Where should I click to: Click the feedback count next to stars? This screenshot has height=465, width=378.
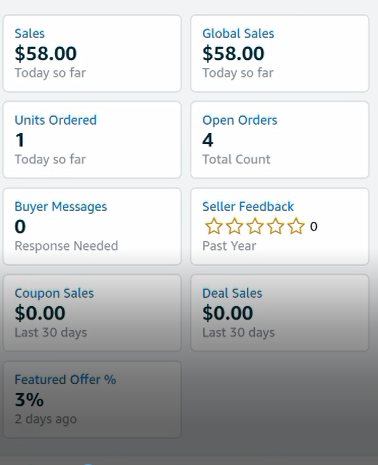point(313,227)
